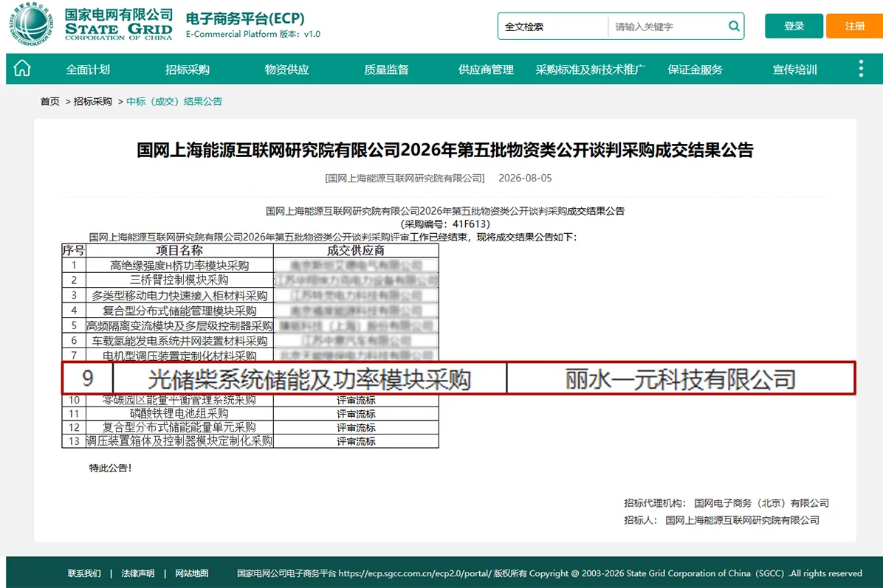Click 招标代理机构 国网电子商务（北京）有限公司 line
Image resolution: width=883 pixels, height=588 pixels.
coord(726,503)
